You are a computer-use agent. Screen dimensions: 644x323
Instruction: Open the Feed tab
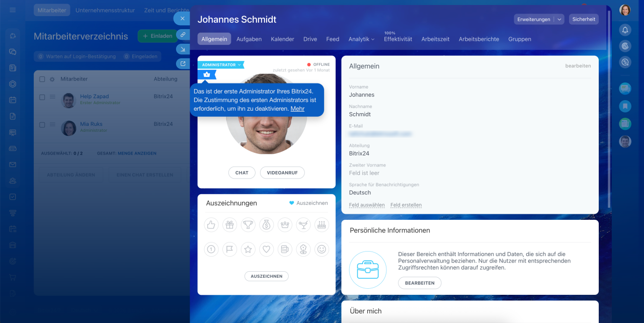(x=333, y=39)
